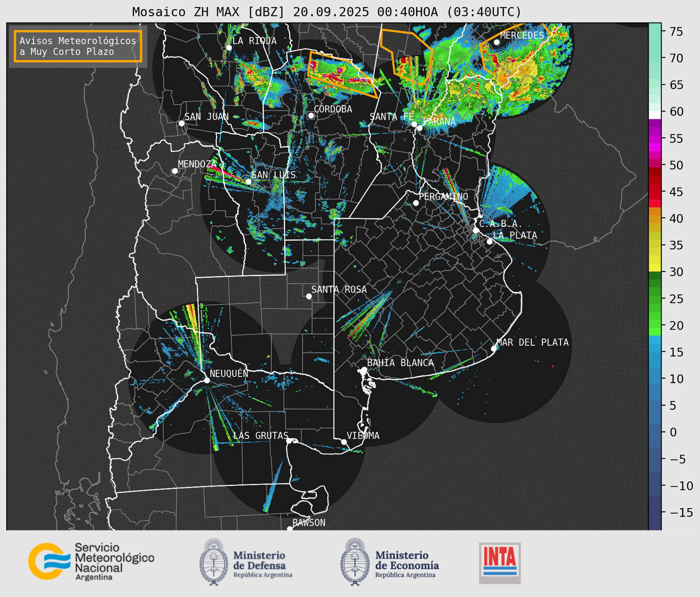Click the SAN LUIS city label

(x=274, y=175)
